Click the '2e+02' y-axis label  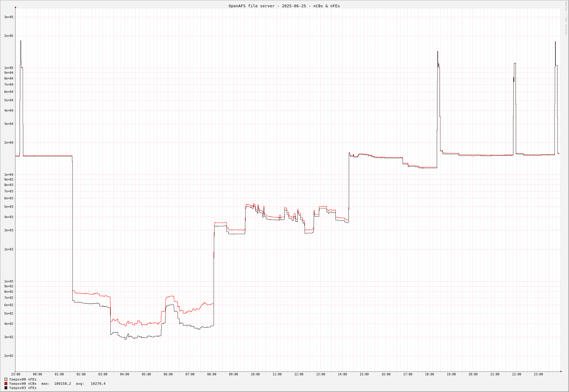(9, 356)
